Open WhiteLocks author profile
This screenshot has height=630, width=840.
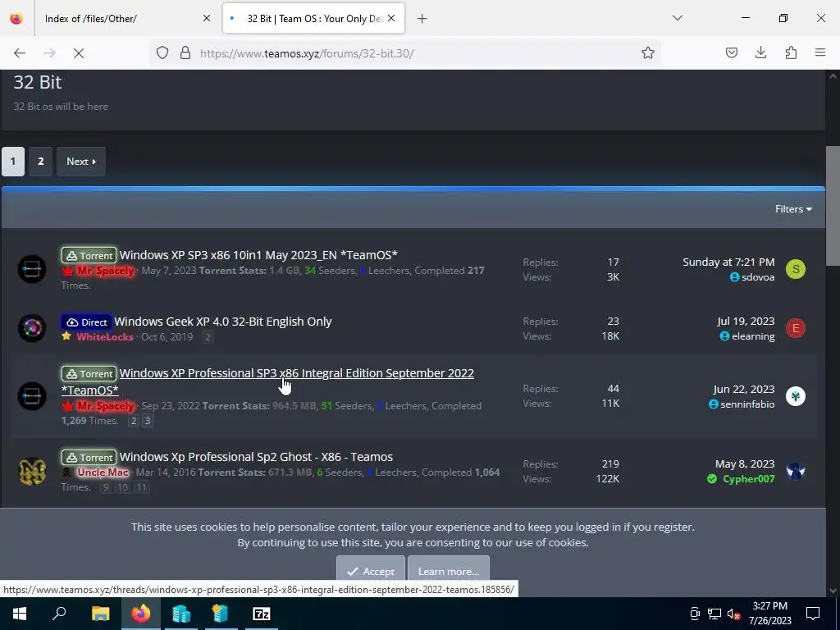[x=105, y=337]
